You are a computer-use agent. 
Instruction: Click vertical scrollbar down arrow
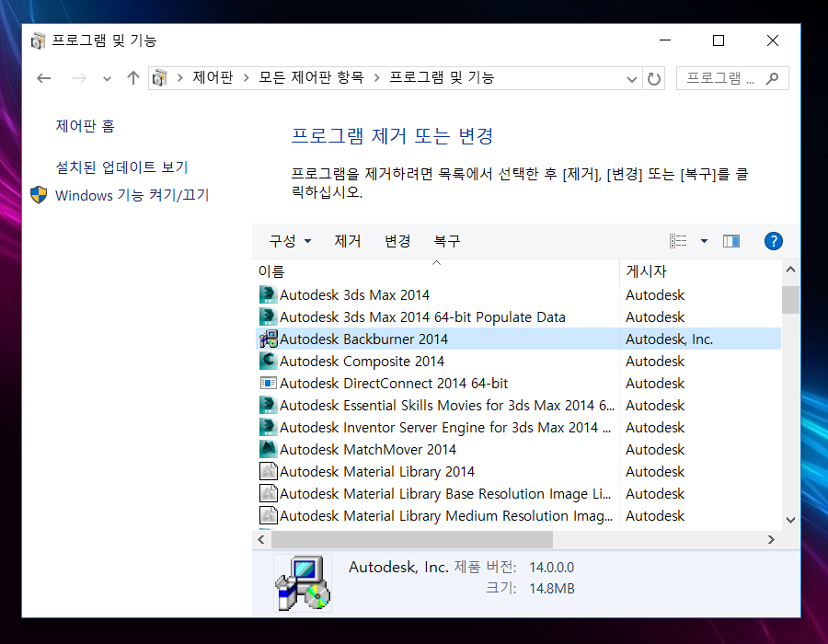[x=790, y=520]
